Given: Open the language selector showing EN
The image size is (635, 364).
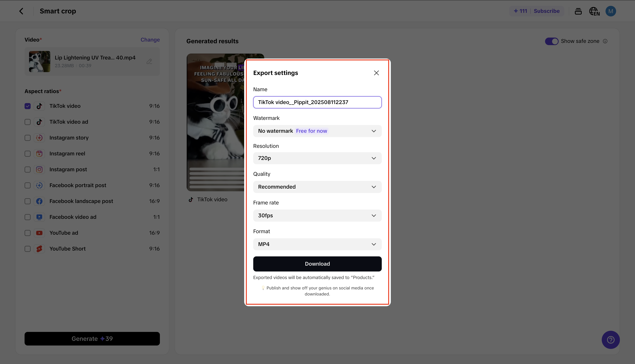Looking at the screenshot, I should click(594, 11).
